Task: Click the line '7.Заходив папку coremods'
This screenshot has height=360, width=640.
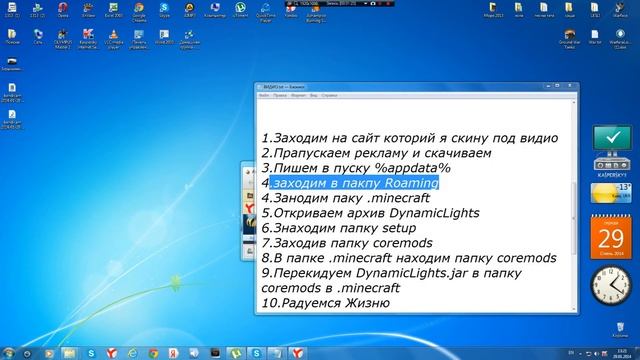Action: pos(347,243)
